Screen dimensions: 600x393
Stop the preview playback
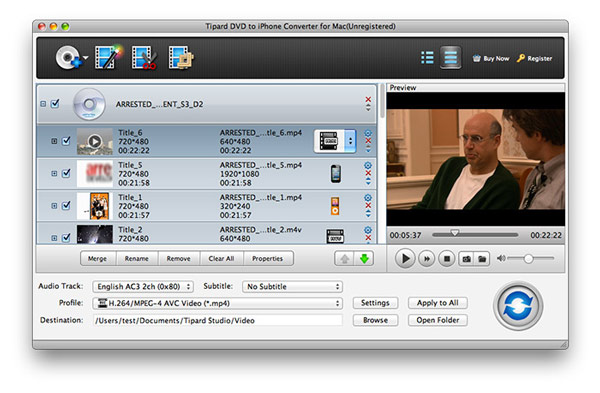(446, 259)
